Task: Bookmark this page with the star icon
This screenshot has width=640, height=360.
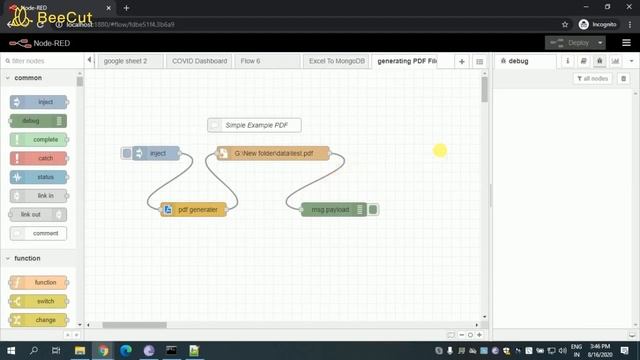Action: pos(565,24)
